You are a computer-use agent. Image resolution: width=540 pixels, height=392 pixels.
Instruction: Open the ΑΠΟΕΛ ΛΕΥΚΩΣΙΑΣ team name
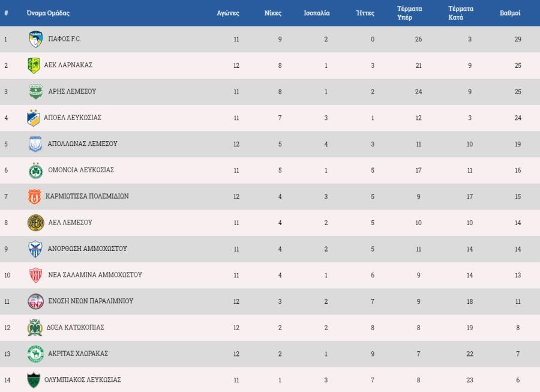coord(73,118)
